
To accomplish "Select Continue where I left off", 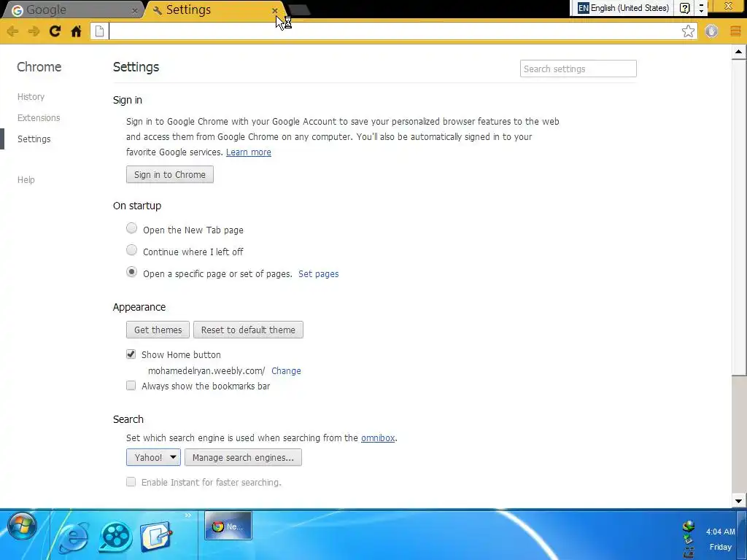I will [131, 250].
